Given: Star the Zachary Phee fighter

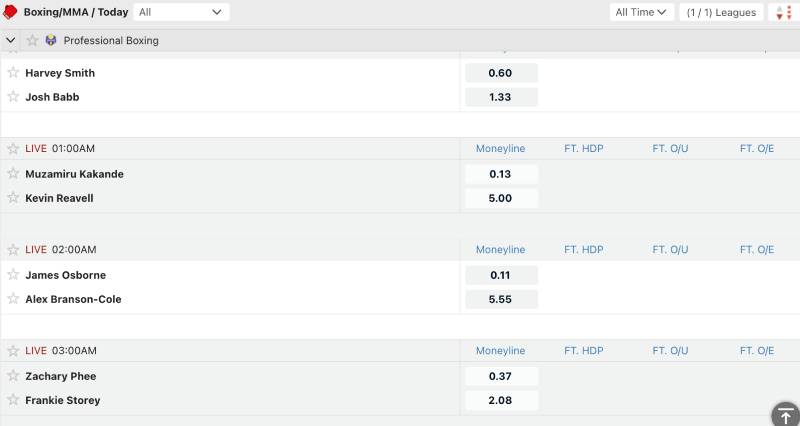Looking at the screenshot, I should 13,376.
